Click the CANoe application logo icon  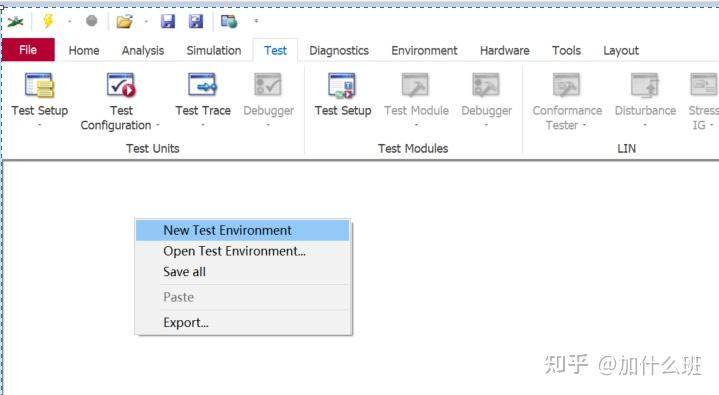pyautogui.click(x=16, y=21)
